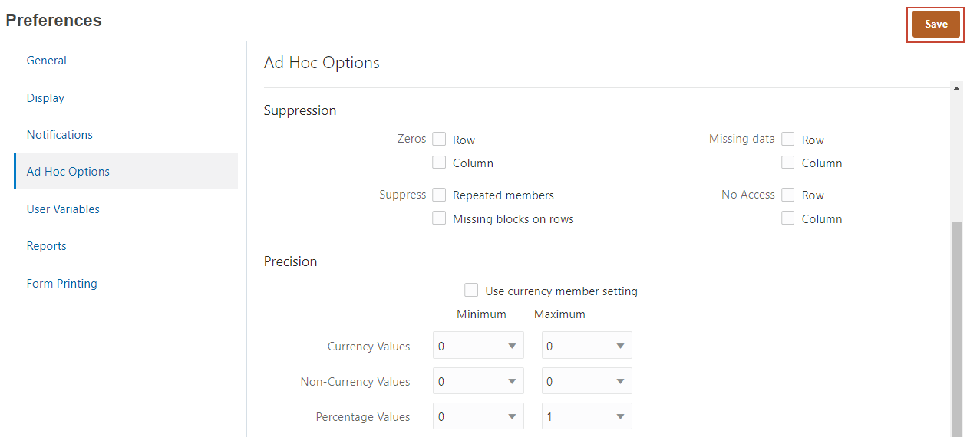Toggle No Access Column checkbox

click(788, 219)
